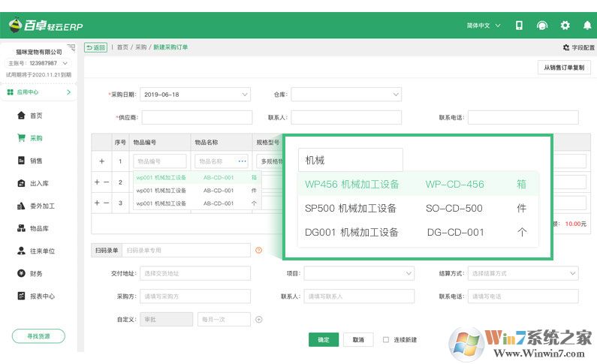Image resolution: width=597 pixels, height=364 pixels.
Task: Expand the 应用中心 chevron arrow
Action: tap(68, 92)
